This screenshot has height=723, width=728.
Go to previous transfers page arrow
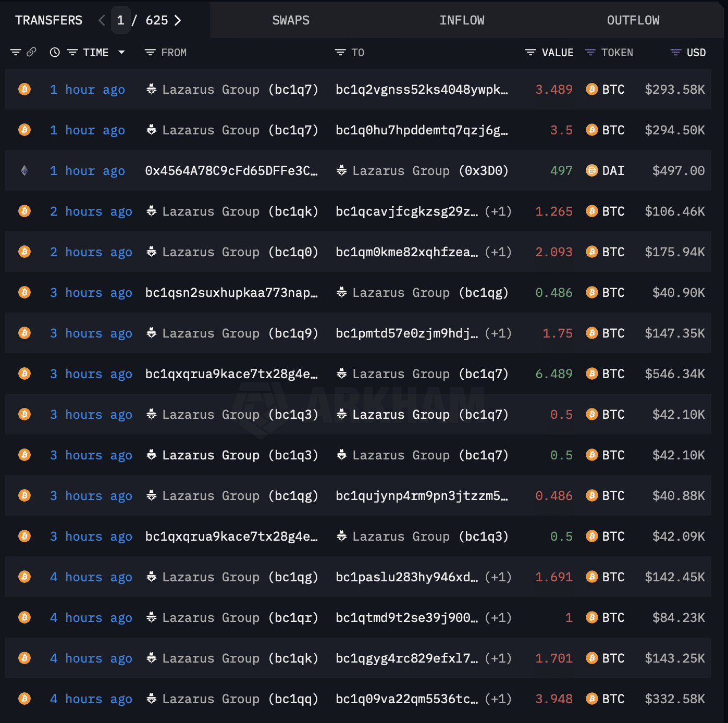point(102,20)
